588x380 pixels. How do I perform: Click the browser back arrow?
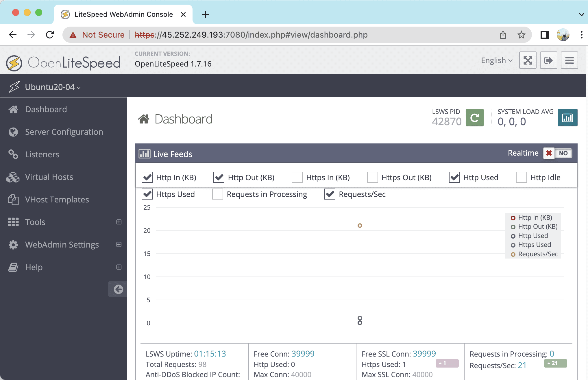tap(13, 35)
